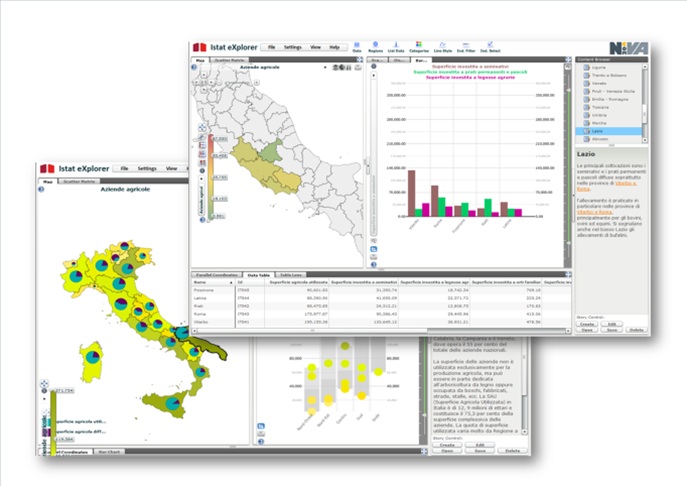Click the Roma row in the data table

pos(381,314)
